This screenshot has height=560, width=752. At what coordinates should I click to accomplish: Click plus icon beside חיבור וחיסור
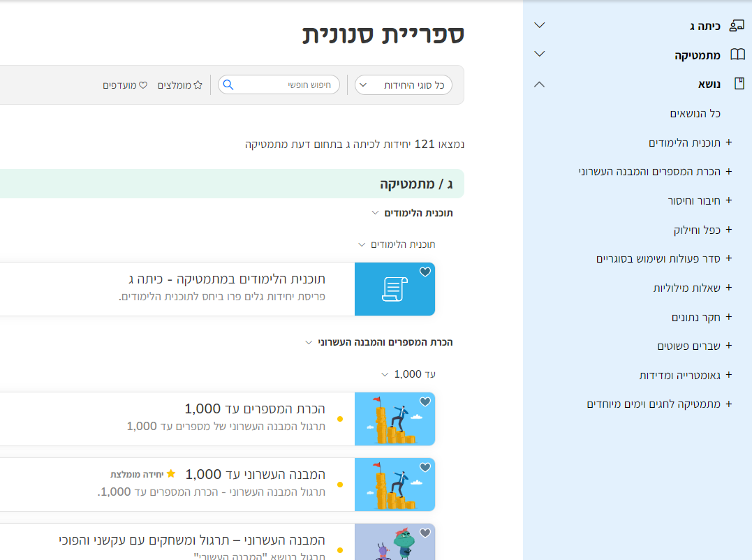pos(729,200)
